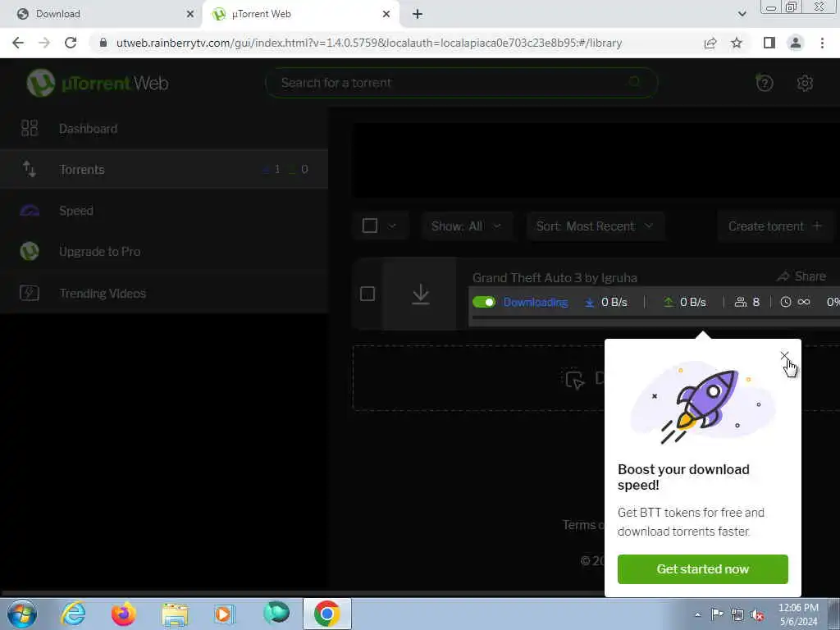This screenshot has width=840, height=630.
Task: Click the address bar URL
Action: point(369,43)
